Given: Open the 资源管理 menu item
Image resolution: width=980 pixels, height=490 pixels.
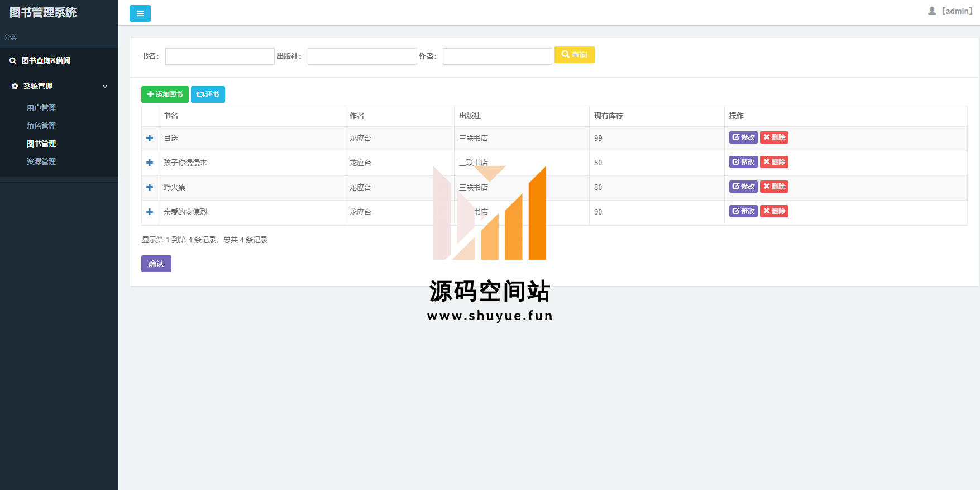Looking at the screenshot, I should coord(41,161).
